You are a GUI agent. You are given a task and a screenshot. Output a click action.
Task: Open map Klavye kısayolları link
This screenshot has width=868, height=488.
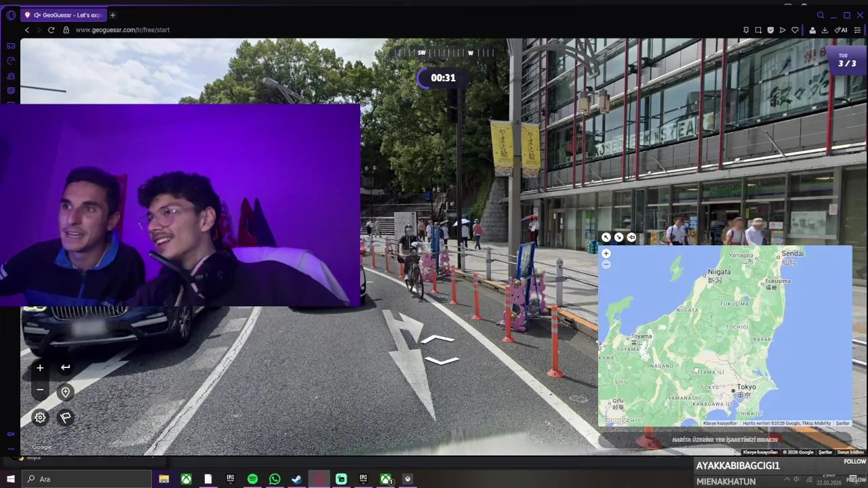coord(719,423)
